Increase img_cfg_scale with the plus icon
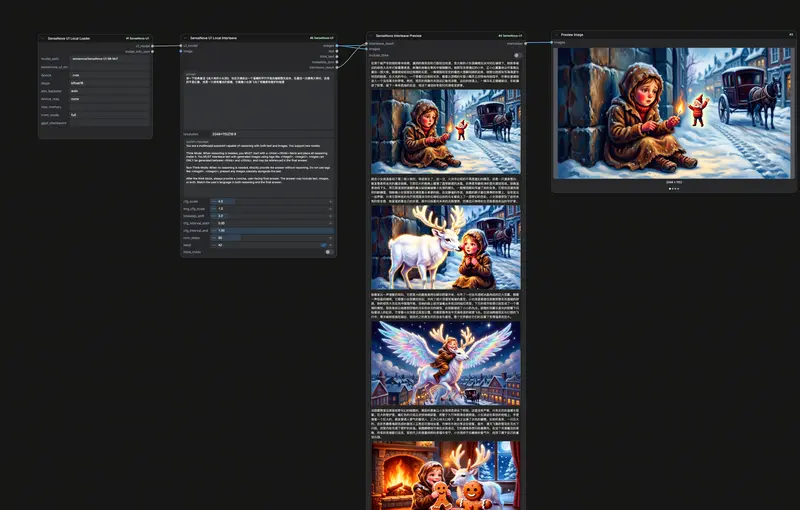 331,209
